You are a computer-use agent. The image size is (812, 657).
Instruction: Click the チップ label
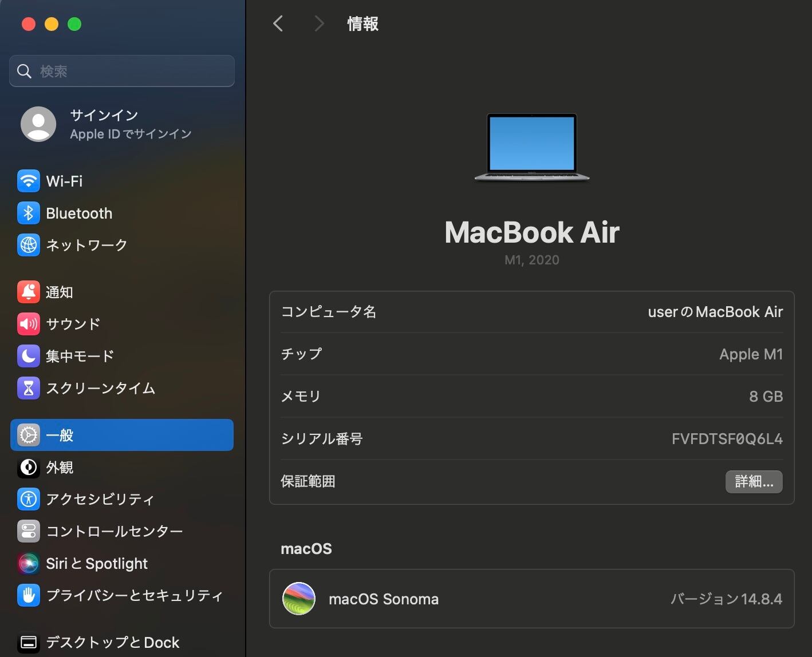(x=301, y=354)
